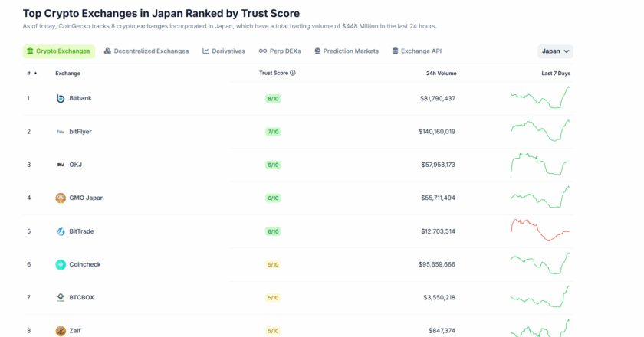The height and width of the screenshot is (337, 644).
Task: Open the BTCBOX exchange link
Action: point(82,298)
